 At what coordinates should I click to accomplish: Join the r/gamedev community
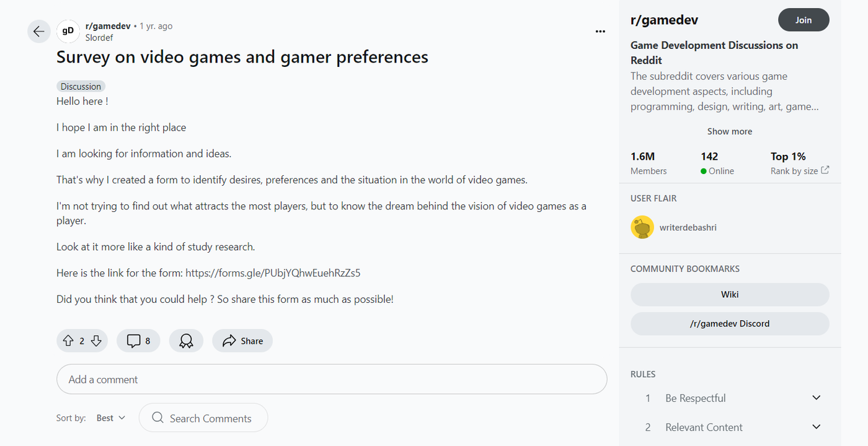[804, 20]
